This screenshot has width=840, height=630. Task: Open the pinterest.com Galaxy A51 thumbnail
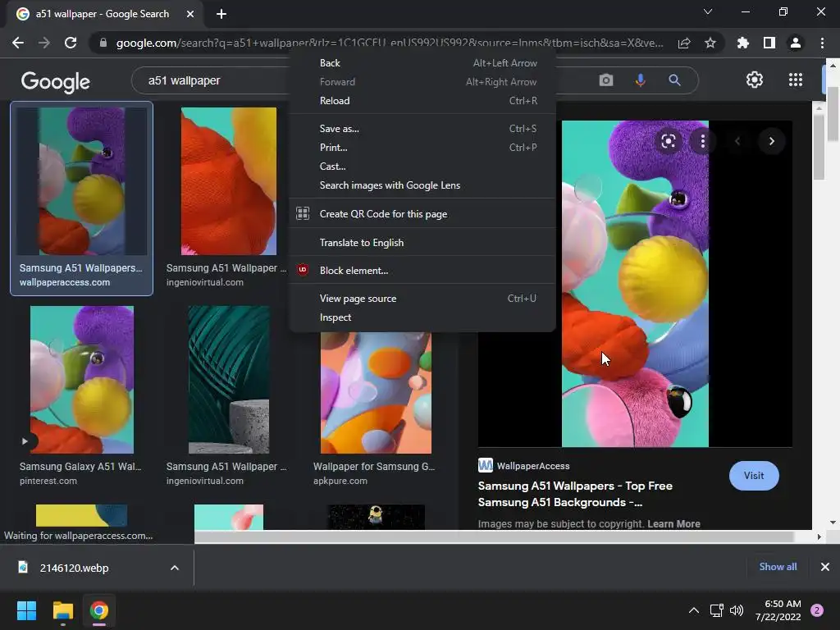82,380
